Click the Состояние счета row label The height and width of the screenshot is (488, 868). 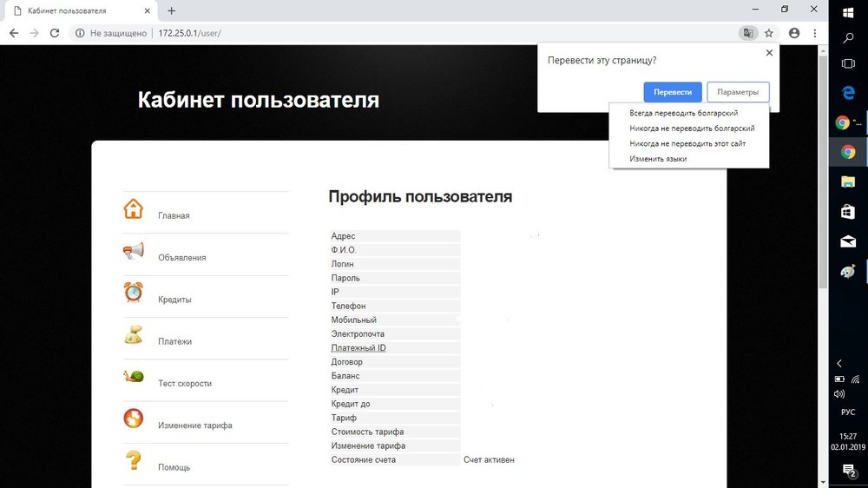(363, 459)
